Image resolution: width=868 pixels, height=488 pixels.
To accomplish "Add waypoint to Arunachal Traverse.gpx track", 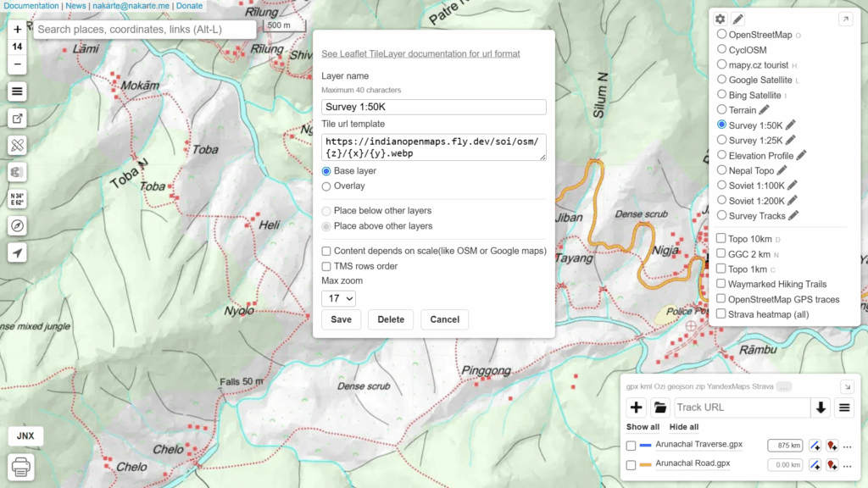I will [x=832, y=446].
